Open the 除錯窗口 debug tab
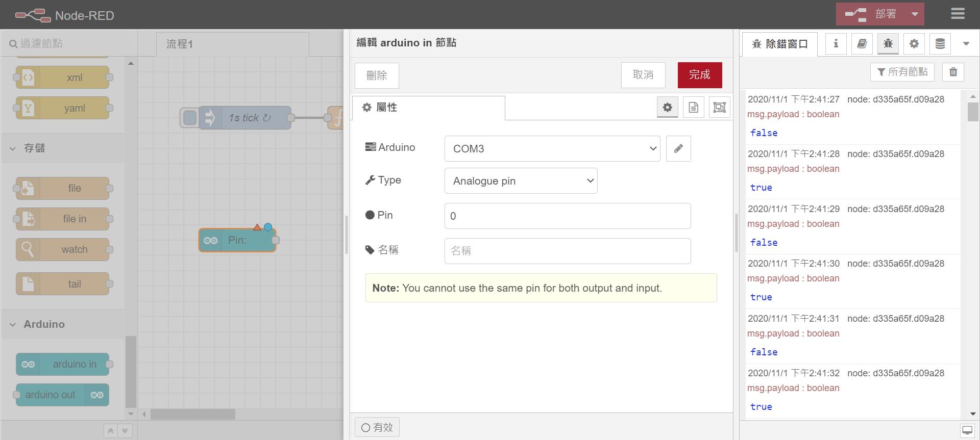The image size is (980, 440). [779, 44]
